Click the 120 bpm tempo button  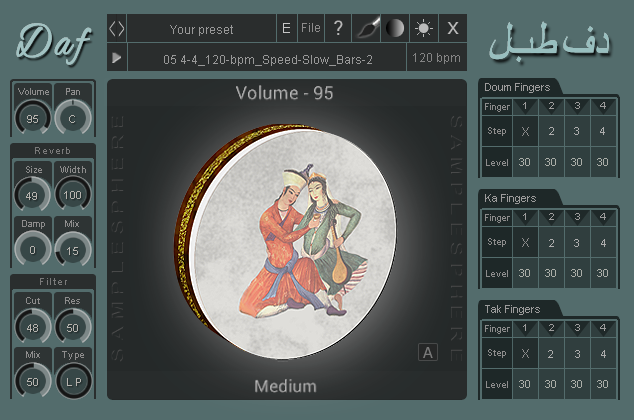[x=436, y=58]
